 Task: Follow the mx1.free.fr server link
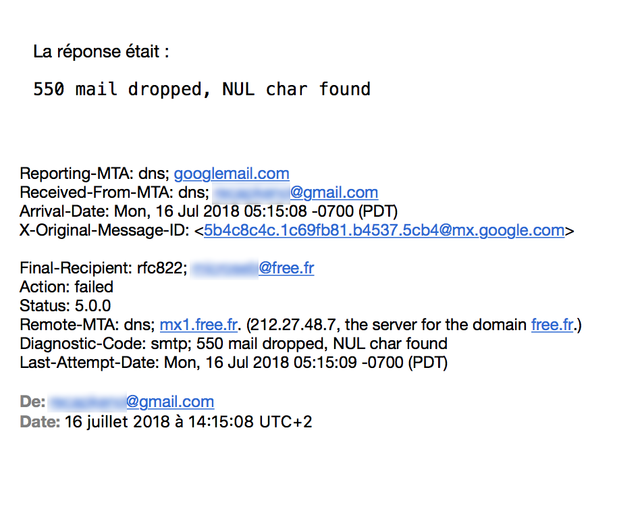(x=199, y=324)
